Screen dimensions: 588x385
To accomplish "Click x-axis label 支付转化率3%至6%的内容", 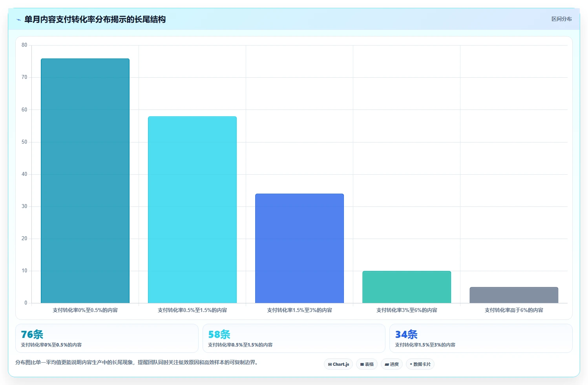I will point(407,310).
